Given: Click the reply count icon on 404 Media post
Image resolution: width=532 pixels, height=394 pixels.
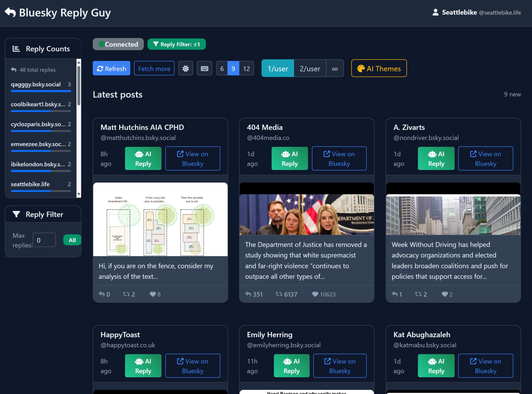Looking at the screenshot, I should click(248, 294).
